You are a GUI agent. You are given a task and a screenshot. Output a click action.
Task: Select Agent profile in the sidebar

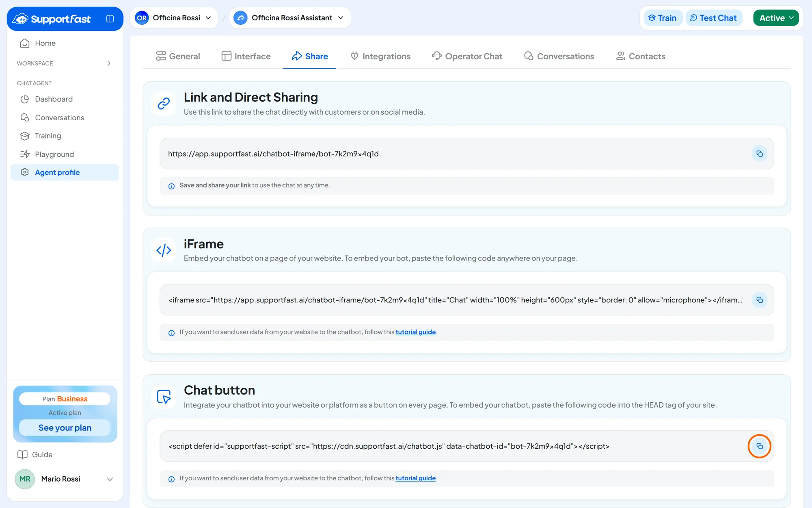(65, 172)
